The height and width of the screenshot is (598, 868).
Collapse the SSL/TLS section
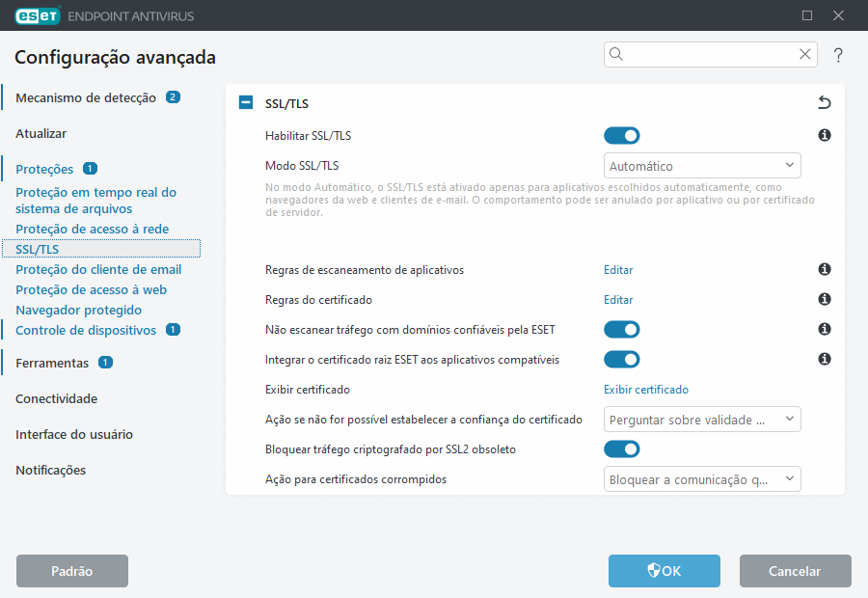click(x=244, y=102)
